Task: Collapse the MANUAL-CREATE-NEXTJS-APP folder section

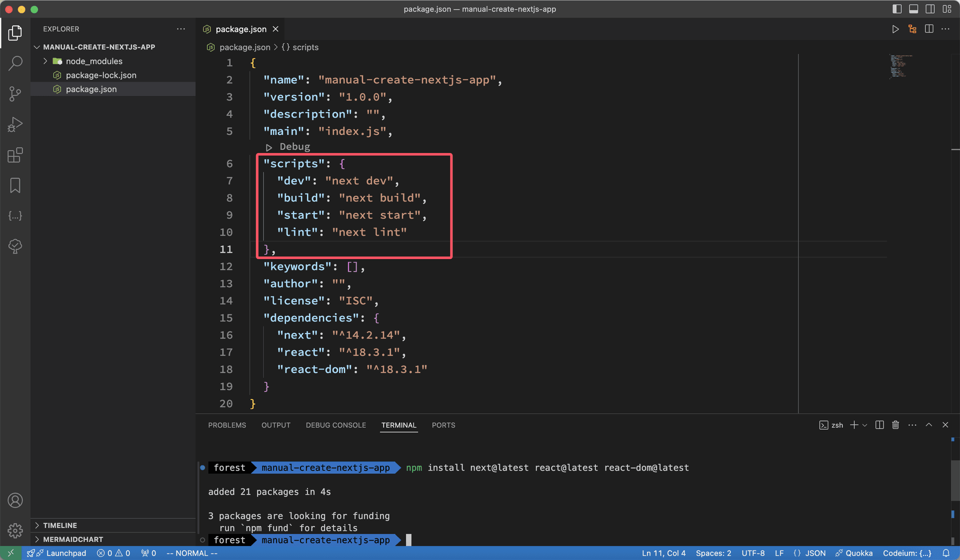Action: (99, 47)
